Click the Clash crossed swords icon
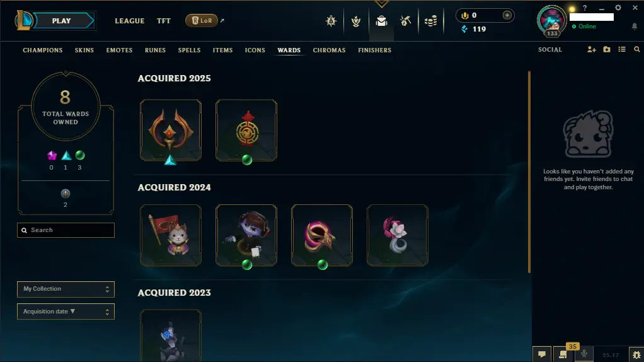 (331, 21)
